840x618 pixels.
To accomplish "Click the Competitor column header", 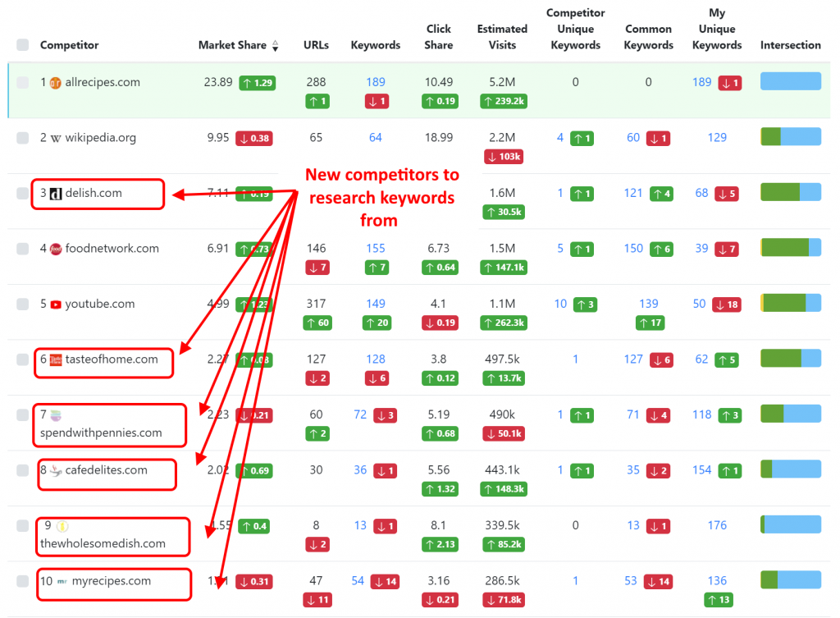I will pyautogui.click(x=69, y=45).
